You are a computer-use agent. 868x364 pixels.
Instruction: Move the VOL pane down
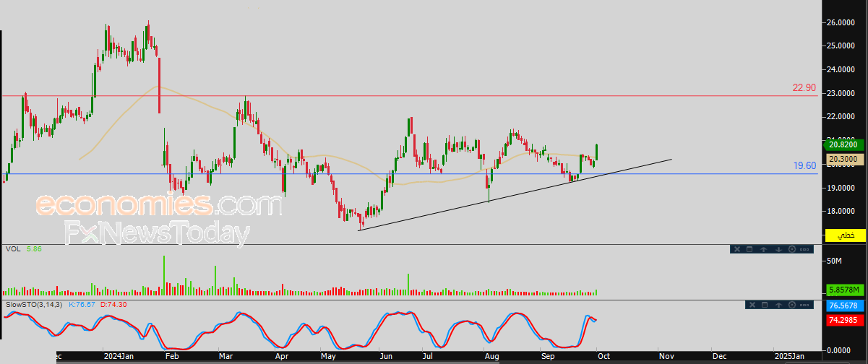coord(778,249)
